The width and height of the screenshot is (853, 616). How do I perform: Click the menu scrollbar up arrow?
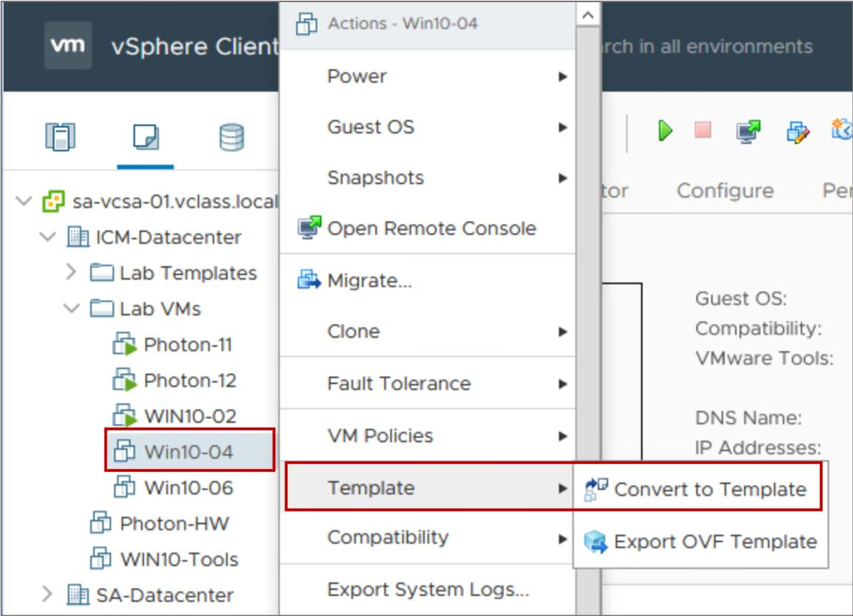pos(587,15)
